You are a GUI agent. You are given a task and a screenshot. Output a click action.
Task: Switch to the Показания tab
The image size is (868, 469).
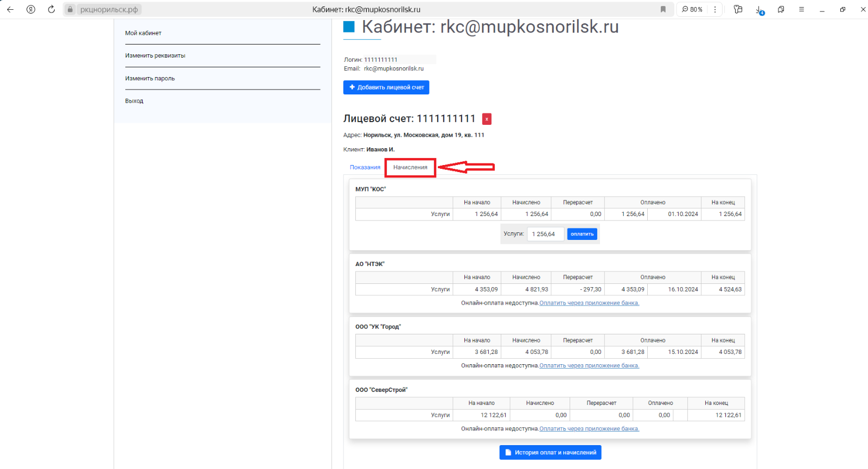(x=365, y=167)
